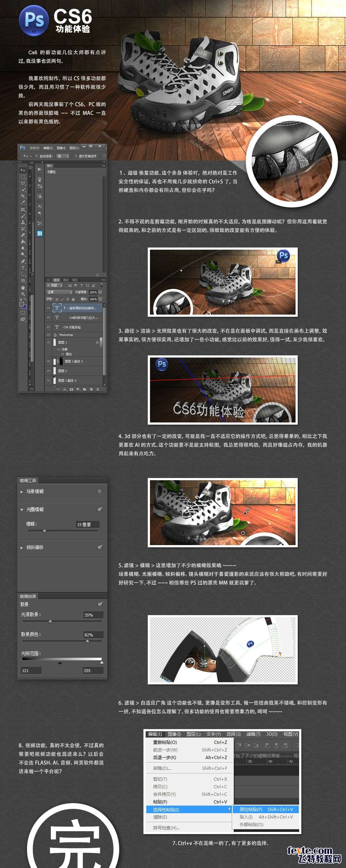Screen dimensions: 346x868
Task: Click the 光照范围 field showing 121
Action: [x=31, y=670]
